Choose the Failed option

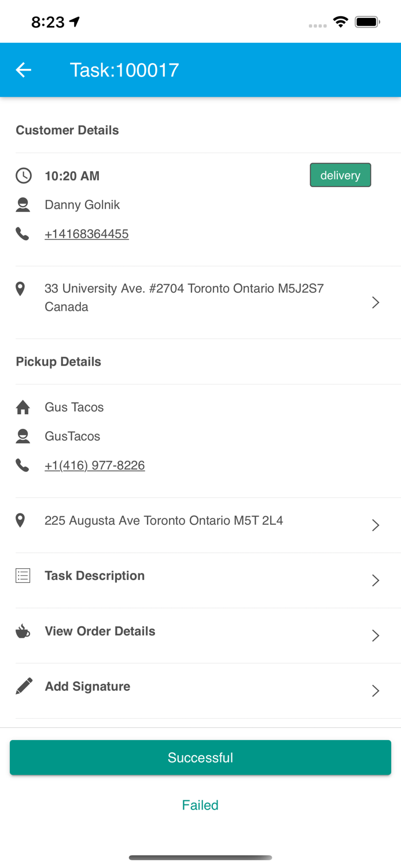pyautogui.click(x=200, y=805)
